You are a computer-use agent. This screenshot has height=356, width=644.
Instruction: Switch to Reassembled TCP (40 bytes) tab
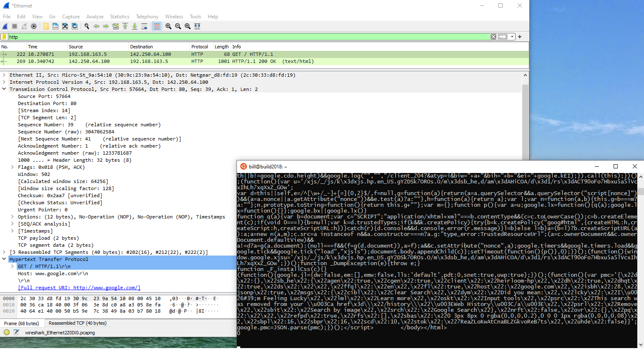point(78,323)
